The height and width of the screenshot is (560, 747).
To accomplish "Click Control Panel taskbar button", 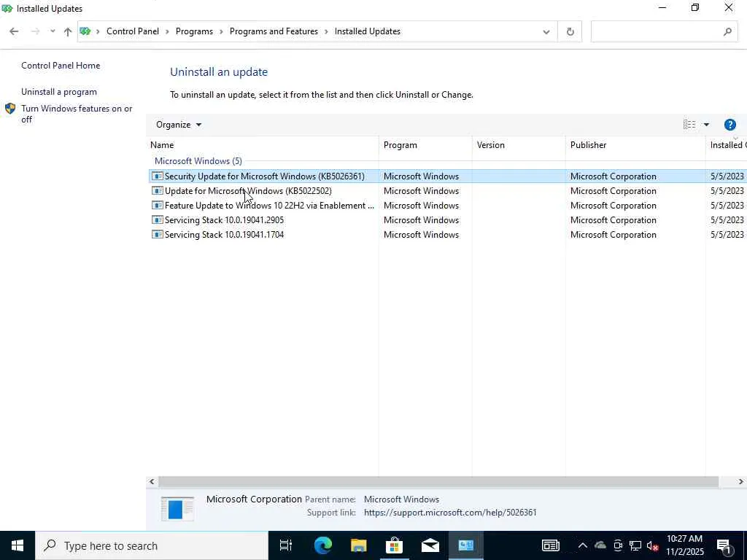I will tap(465, 545).
